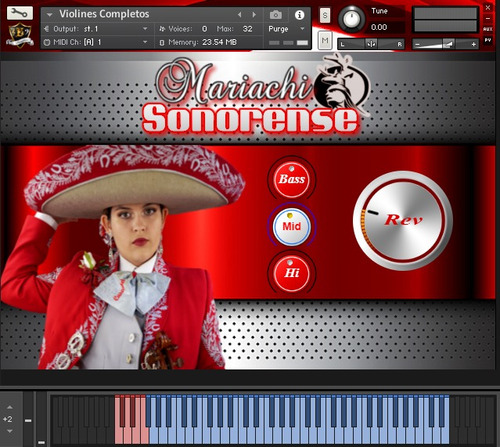Toggle the Mid EQ button
This screenshot has height=447, width=500.
(292, 226)
